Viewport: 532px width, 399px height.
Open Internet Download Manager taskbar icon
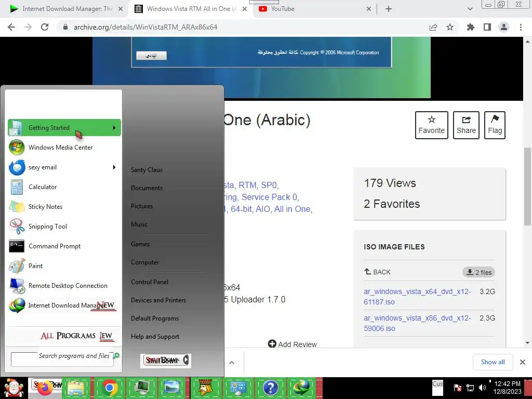click(x=301, y=388)
